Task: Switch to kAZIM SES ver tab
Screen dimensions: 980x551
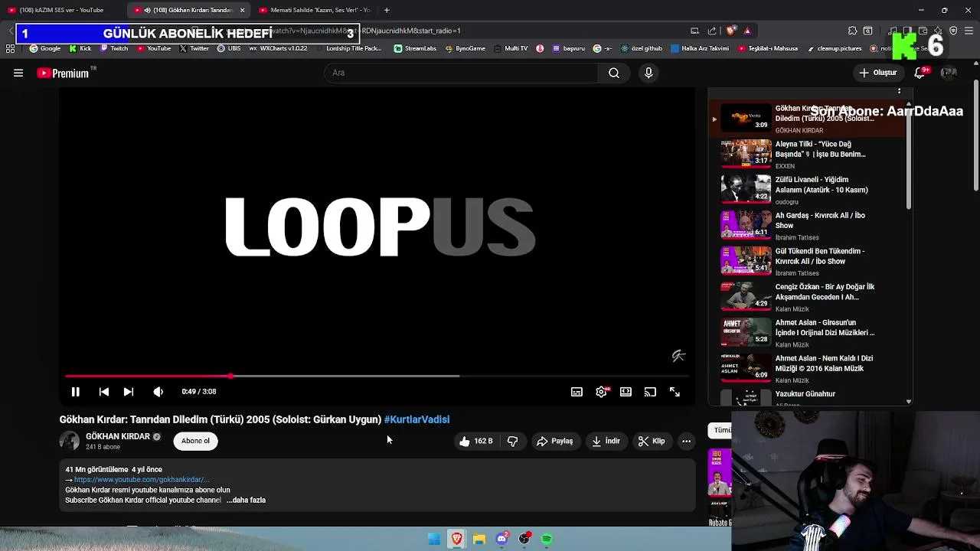Action: 63,10
